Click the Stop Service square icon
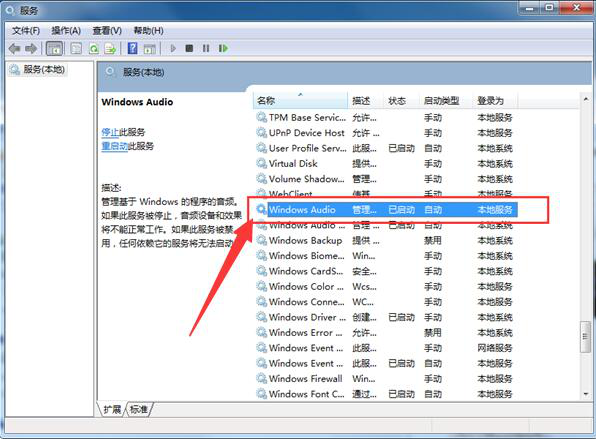Screen dimensions: 596x439 [189, 48]
